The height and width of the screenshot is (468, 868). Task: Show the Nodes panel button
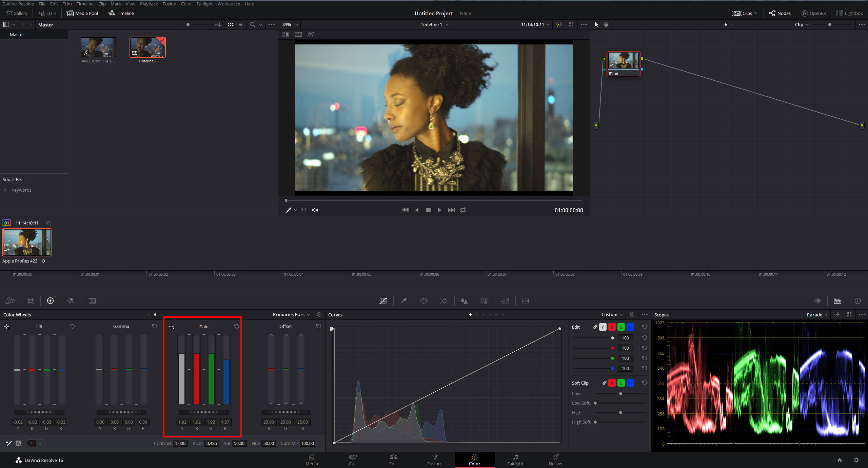[x=780, y=13]
